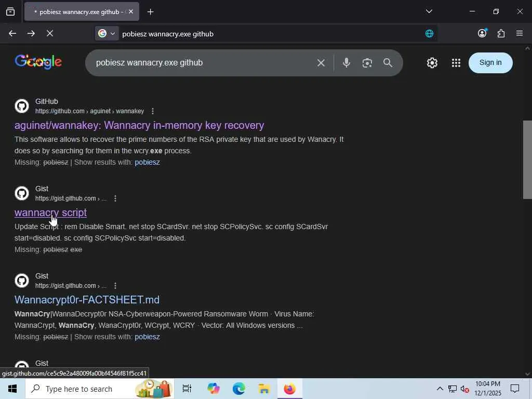Open the notification center icon

coord(515,389)
